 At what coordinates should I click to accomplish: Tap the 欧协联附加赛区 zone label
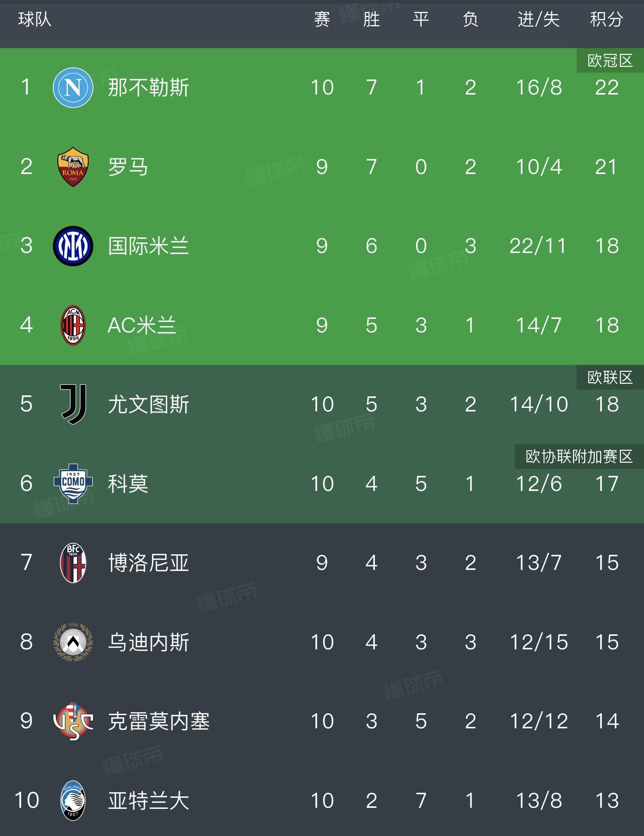click(579, 457)
